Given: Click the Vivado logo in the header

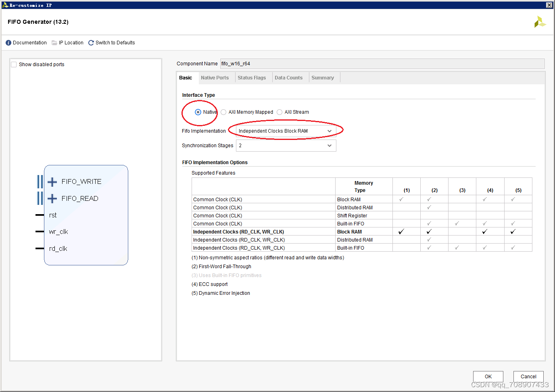Looking at the screenshot, I should [540, 22].
